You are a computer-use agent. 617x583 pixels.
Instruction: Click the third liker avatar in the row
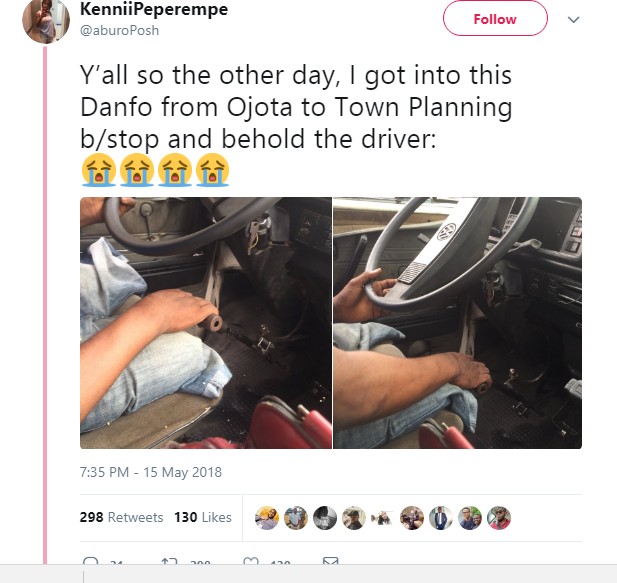tap(323, 517)
